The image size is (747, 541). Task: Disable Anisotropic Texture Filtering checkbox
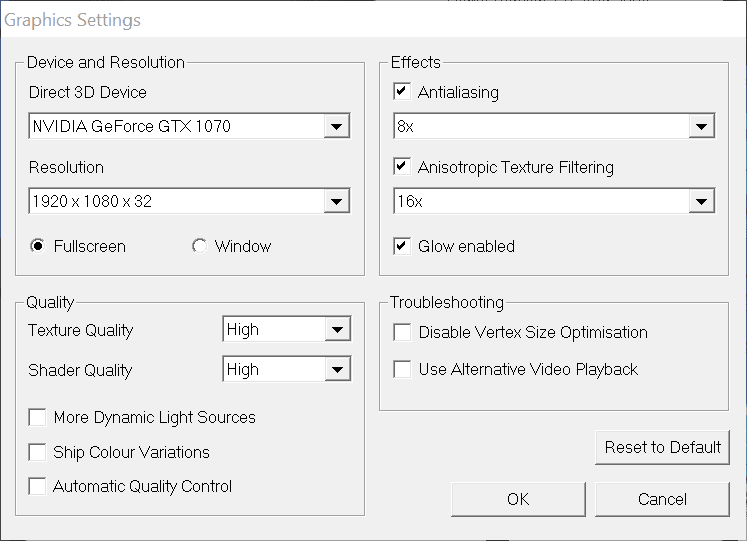click(402, 166)
